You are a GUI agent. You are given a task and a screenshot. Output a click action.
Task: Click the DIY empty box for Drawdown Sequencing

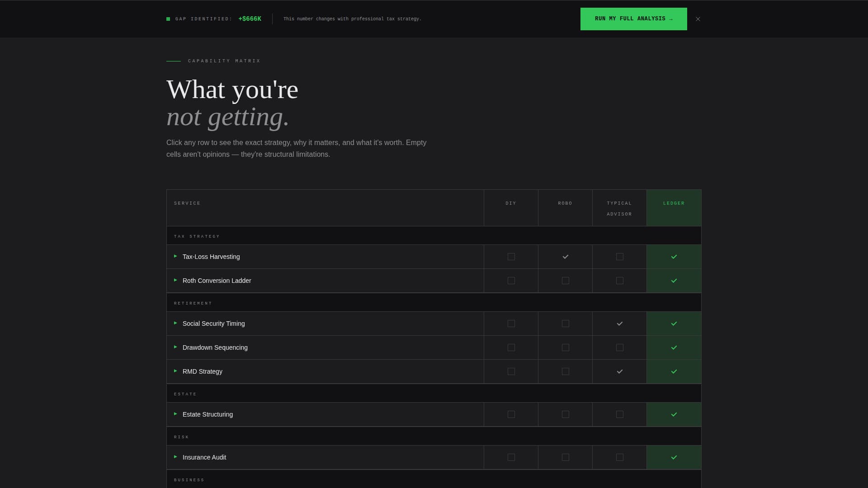point(511,347)
